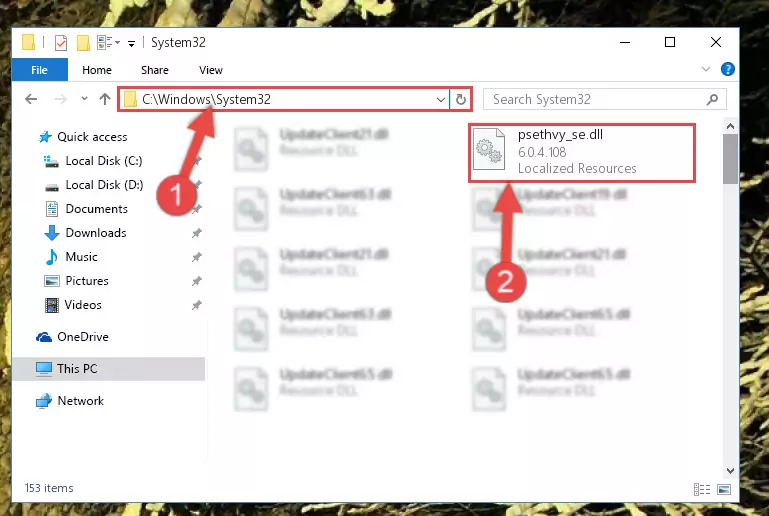
Task: Open the address bar history dropdown
Action: [x=440, y=100]
